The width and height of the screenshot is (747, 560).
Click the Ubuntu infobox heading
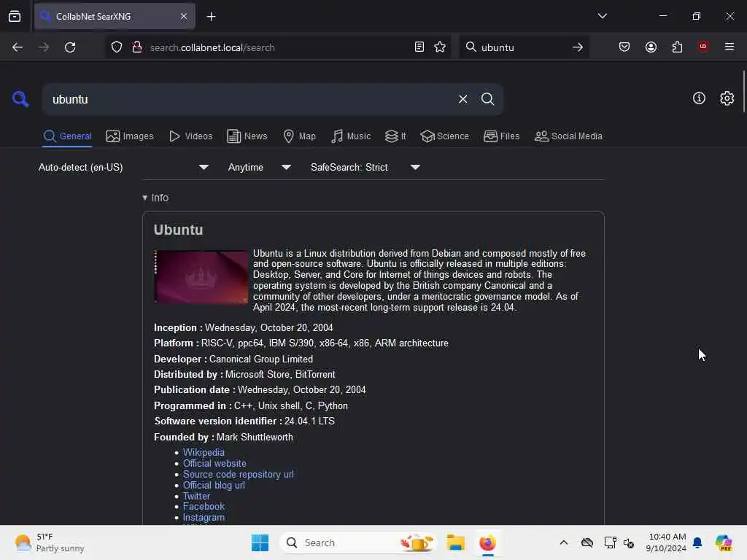point(178,230)
